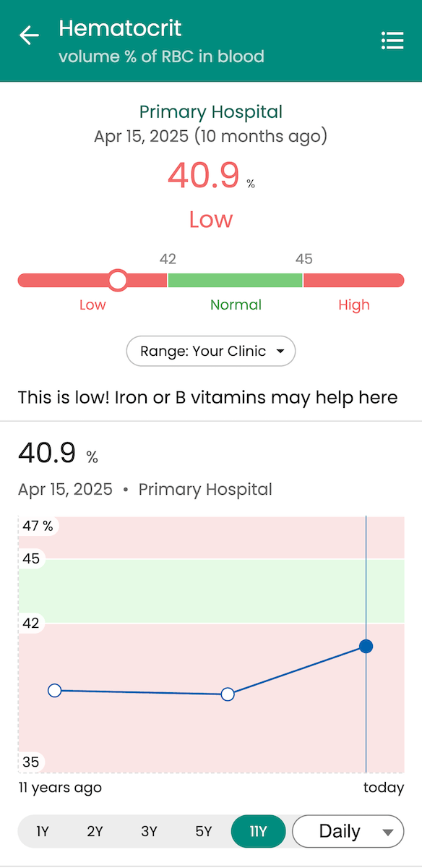The image size is (422, 868).
Task: Select the middle hollow data point
Action: (x=228, y=694)
